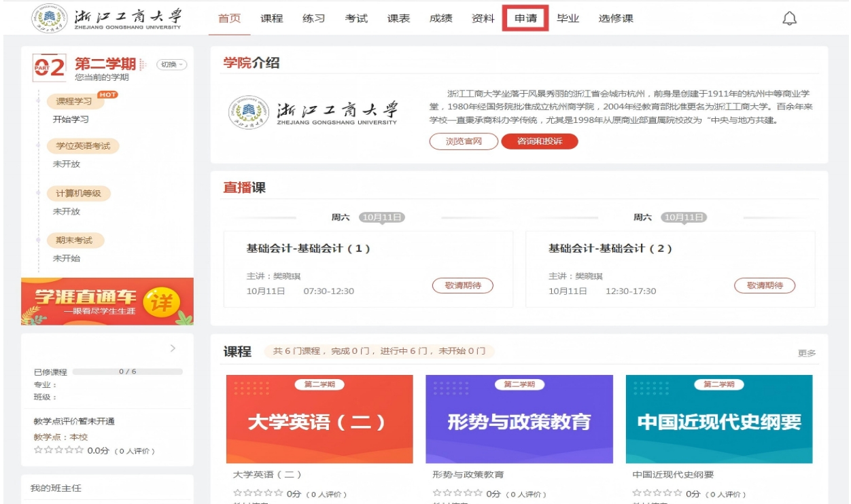Click the notification bell icon

[x=789, y=18]
